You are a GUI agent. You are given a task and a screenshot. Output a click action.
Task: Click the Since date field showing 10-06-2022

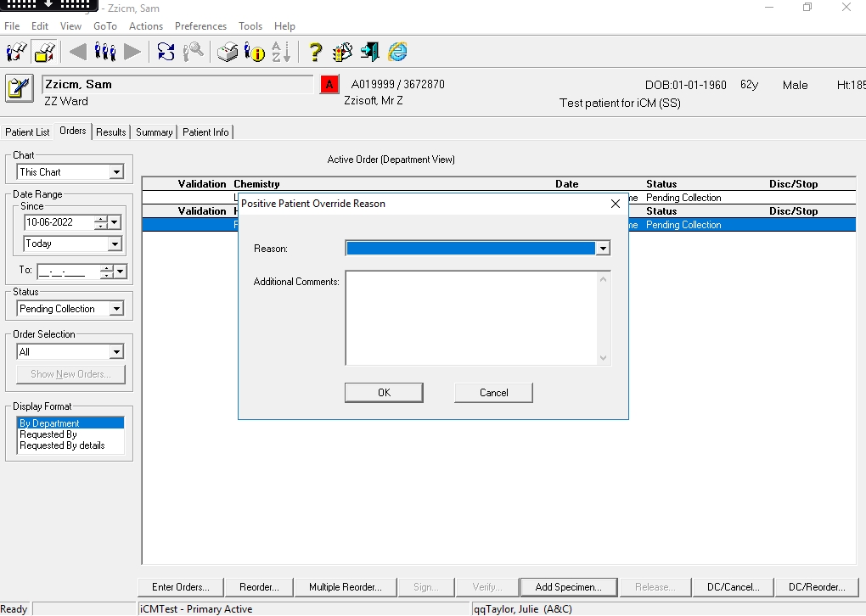[59, 222]
